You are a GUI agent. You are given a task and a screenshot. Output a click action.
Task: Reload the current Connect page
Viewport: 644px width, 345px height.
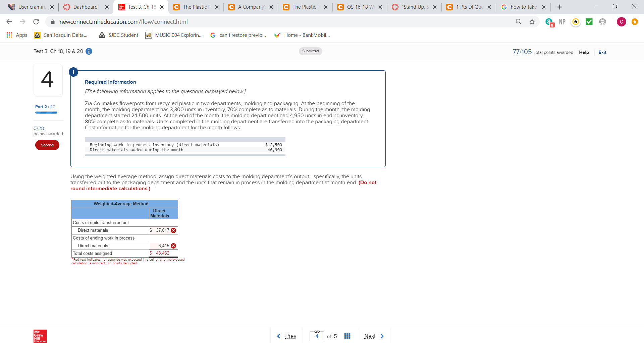[36, 21]
